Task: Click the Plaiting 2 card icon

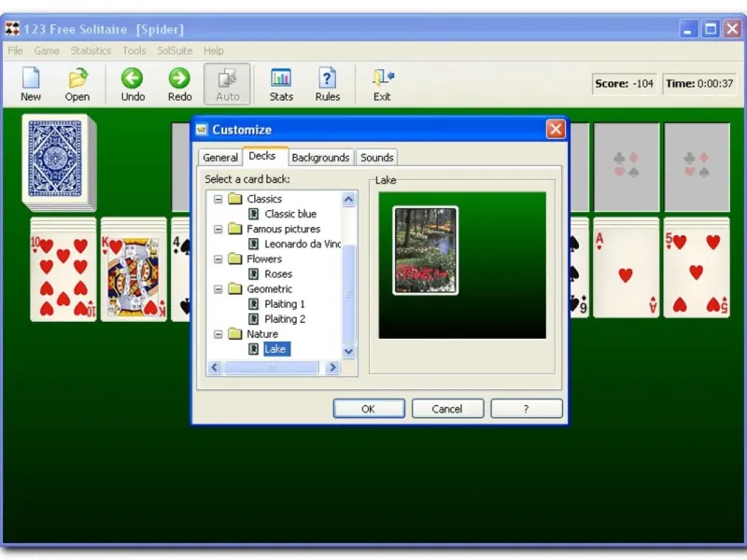Action: [x=254, y=318]
